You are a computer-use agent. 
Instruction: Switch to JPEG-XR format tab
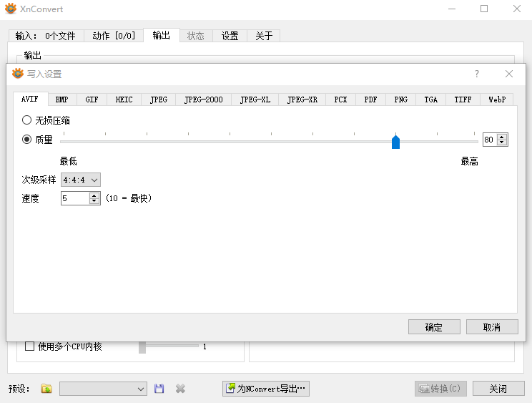tap(302, 99)
